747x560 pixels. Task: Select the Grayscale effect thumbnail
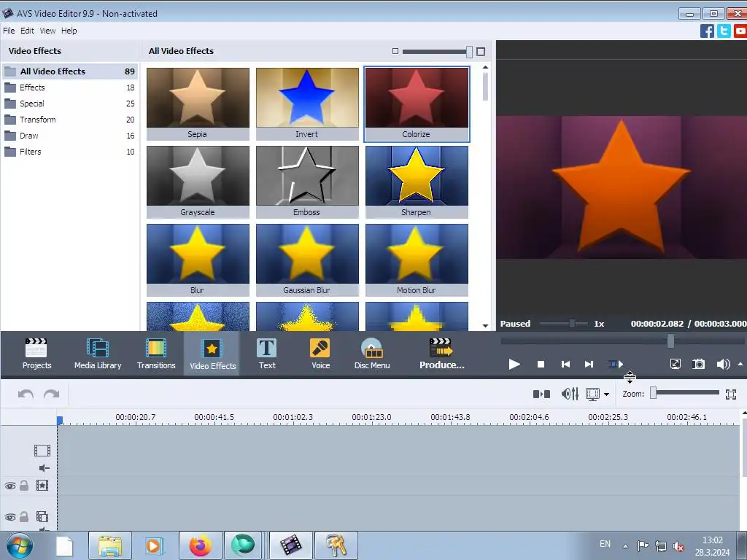(198, 182)
